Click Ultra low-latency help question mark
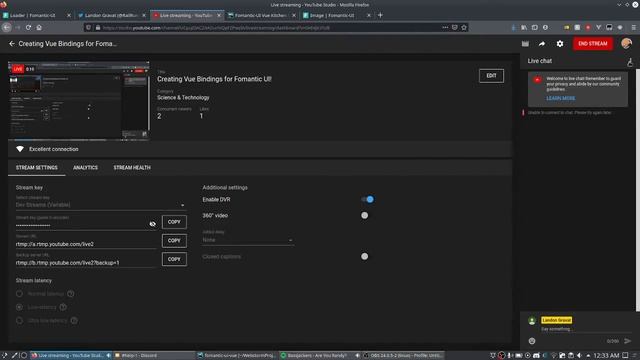 point(74,320)
